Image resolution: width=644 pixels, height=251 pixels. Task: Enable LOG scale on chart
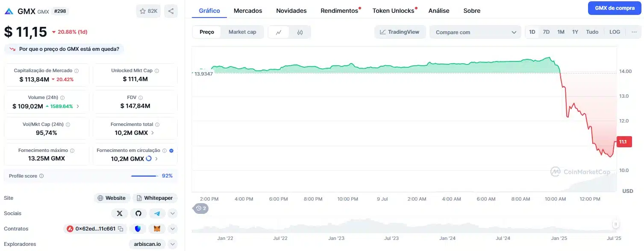pyautogui.click(x=615, y=32)
